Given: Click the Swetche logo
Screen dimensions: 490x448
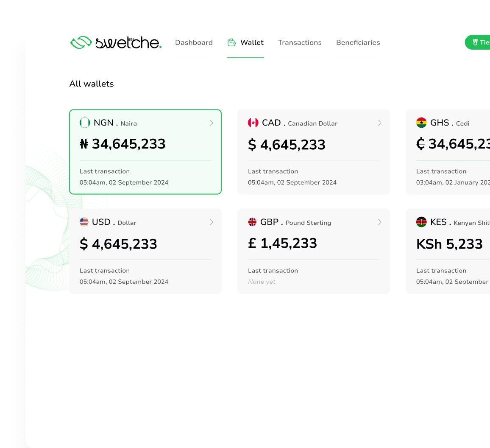Looking at the screenshot, I should tap(116, 42).
